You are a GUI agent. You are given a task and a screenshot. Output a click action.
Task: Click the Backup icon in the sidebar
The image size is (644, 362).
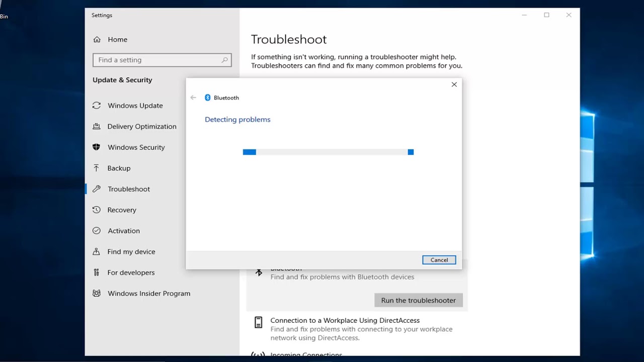[96, 168]
